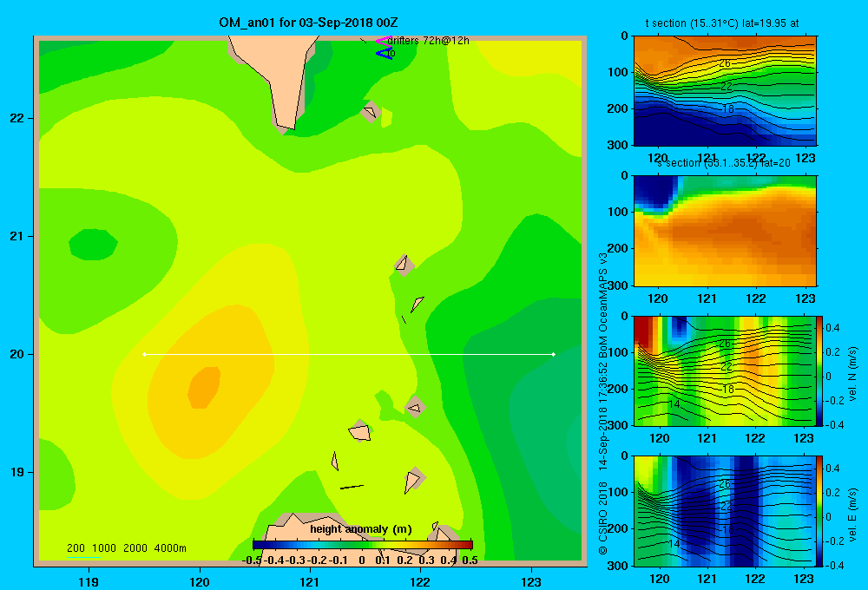Click the orange high-anomaly eddy center on the map
868x590 pixels.
click(204, 388)
